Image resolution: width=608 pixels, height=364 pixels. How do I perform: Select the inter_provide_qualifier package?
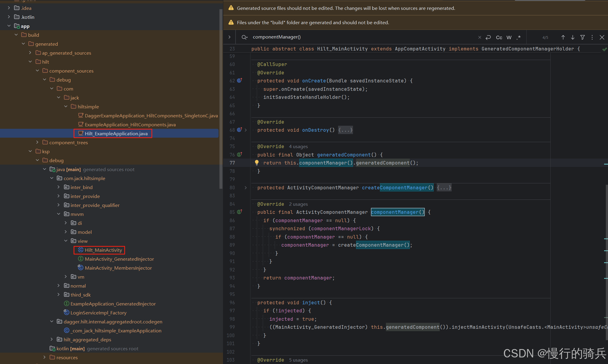(x=91, y=205)
